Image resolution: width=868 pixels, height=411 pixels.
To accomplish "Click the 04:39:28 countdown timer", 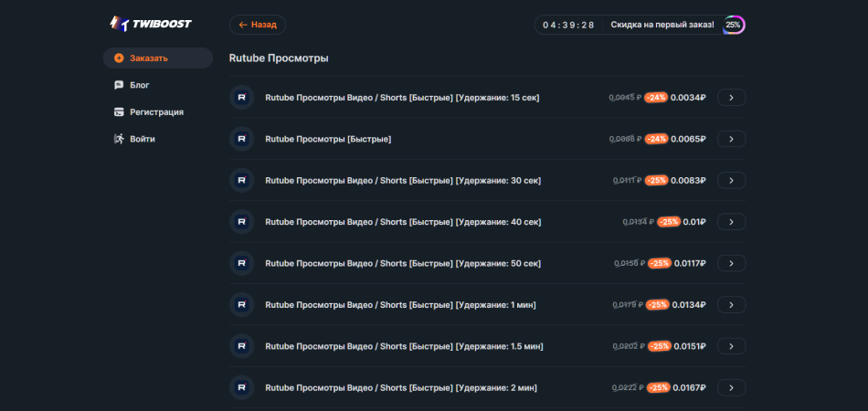I will (568, 25).
